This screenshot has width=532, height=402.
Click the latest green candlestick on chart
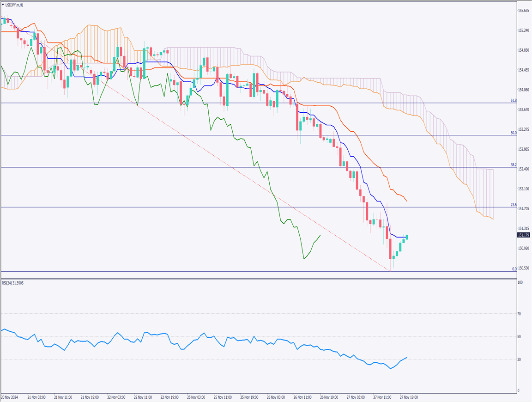click(407, 237)
